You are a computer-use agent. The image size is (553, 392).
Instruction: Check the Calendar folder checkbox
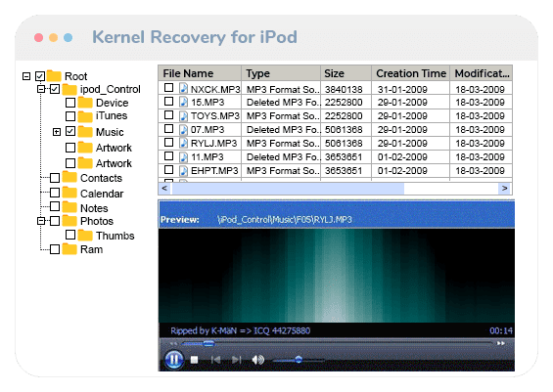55,193
